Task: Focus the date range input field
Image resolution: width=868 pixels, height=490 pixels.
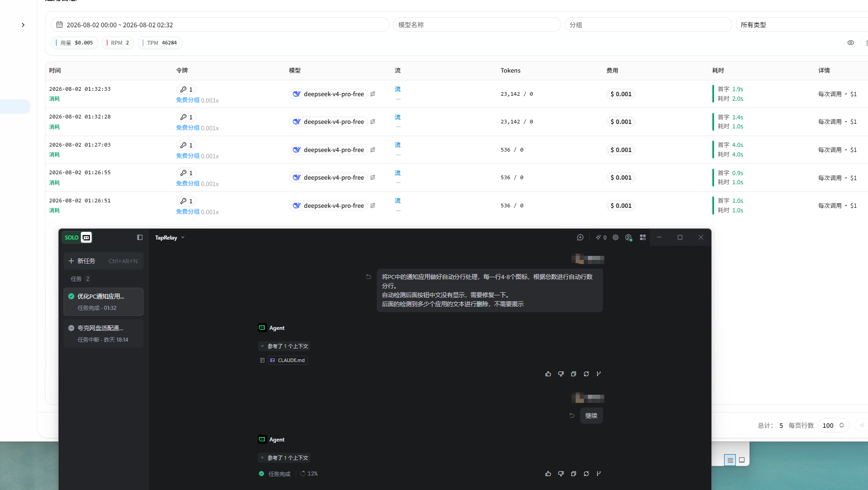Action: [x=220, y=25]
